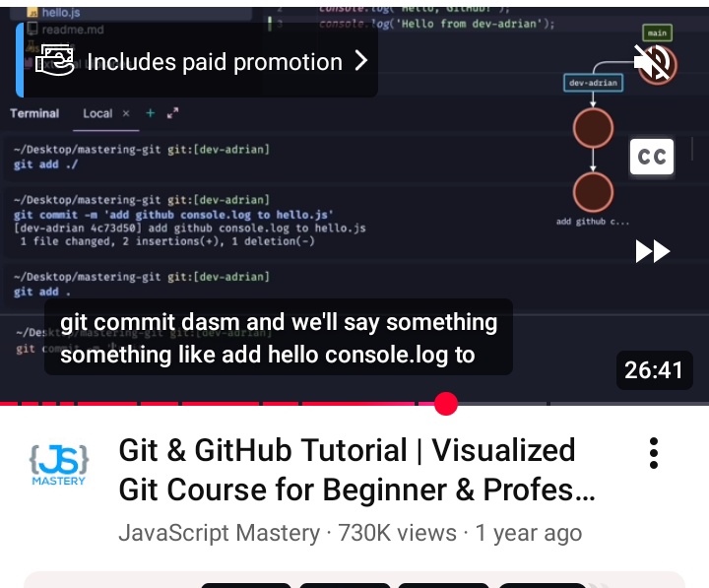Image resolution: width=709 pixels, height=588 pixels.
Task: Select the Terminal tab in the video
Action: 34,113
